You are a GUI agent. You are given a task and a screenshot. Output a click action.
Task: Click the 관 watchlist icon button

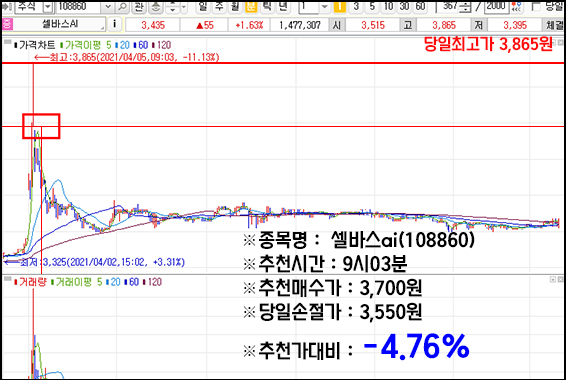click(139, 6)
